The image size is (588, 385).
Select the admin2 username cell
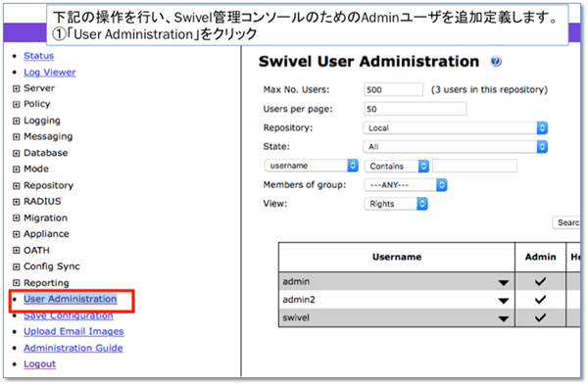[397, 300]
